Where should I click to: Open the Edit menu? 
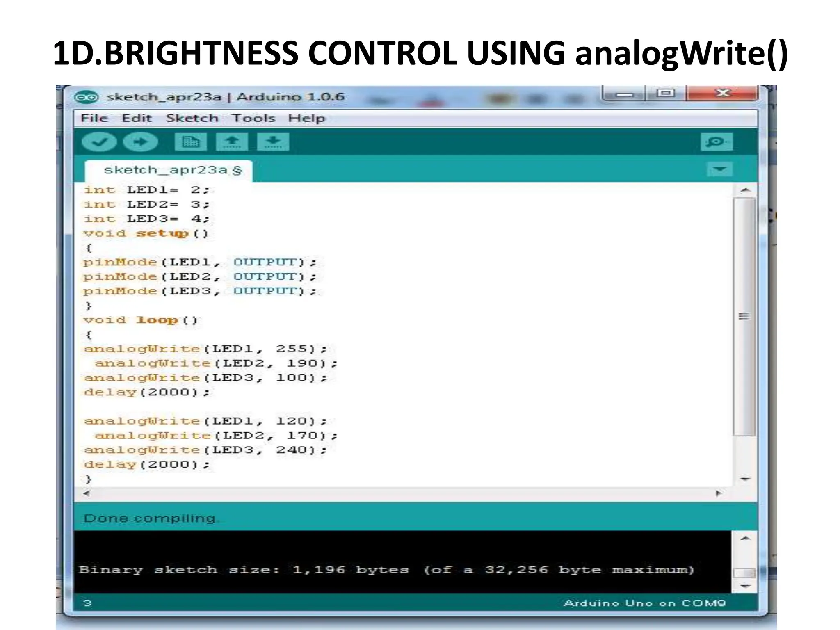pyautogui.click(x=137, y=119)
